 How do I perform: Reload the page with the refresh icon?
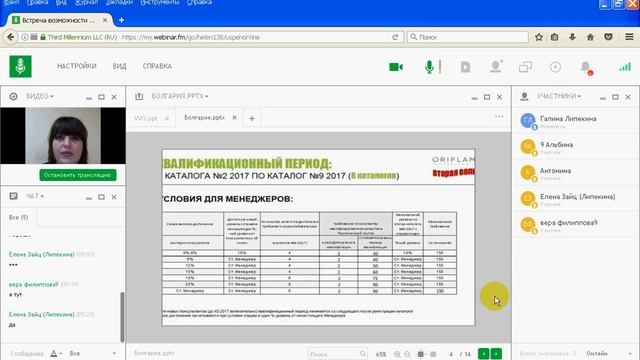click(x=395, y=37)
